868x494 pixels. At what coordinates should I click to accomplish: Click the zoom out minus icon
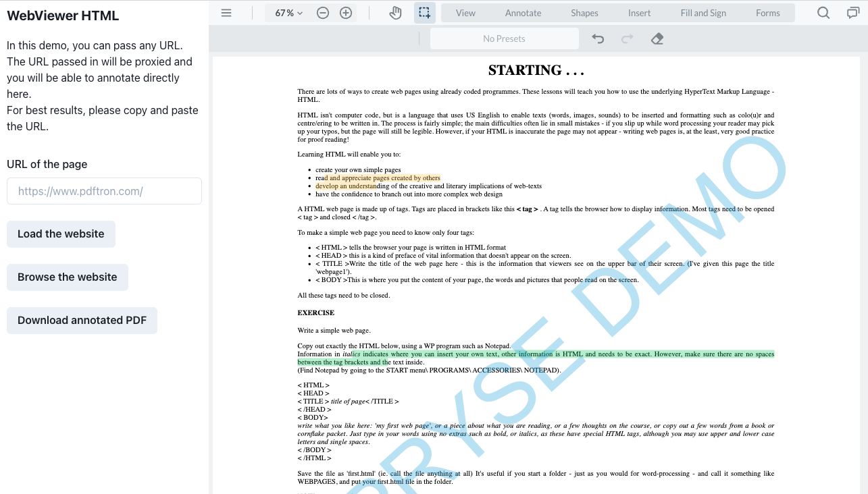click(x=323, y=13)
